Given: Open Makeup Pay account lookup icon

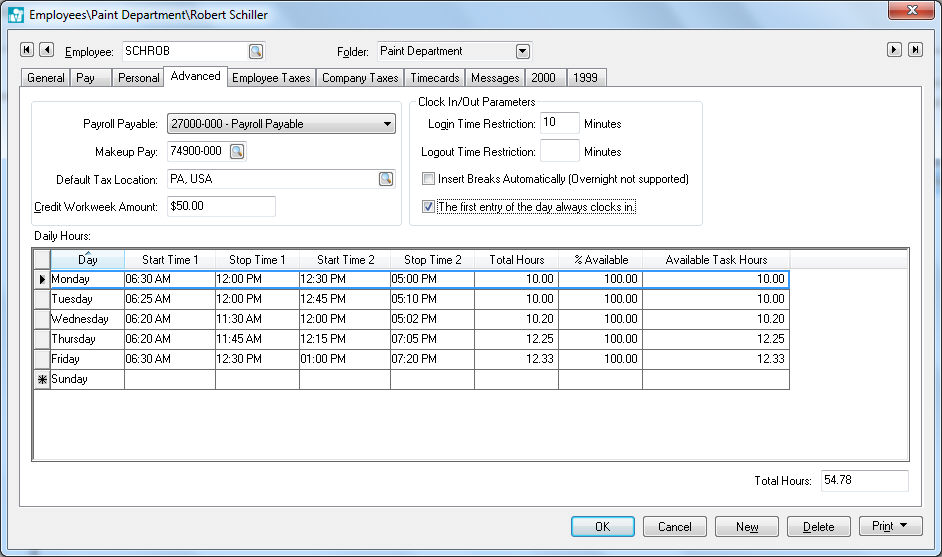Looking at the screenshot, I should point(237,152).
